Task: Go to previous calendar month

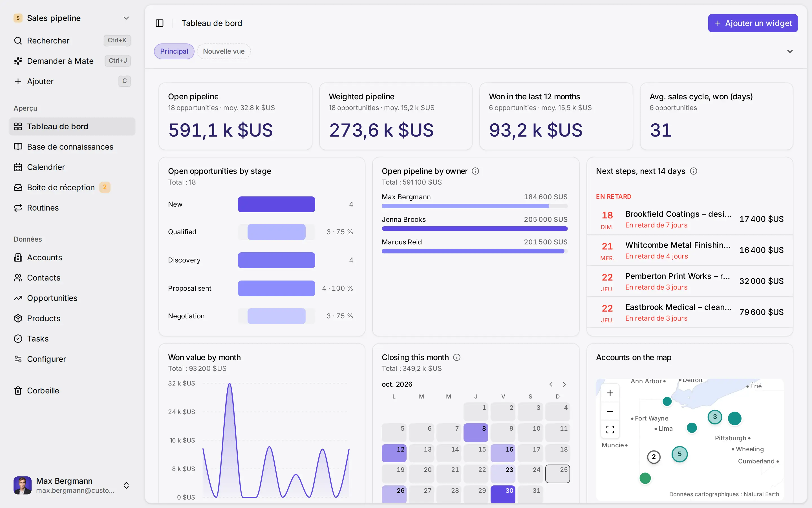Action: tap(551, 384)
